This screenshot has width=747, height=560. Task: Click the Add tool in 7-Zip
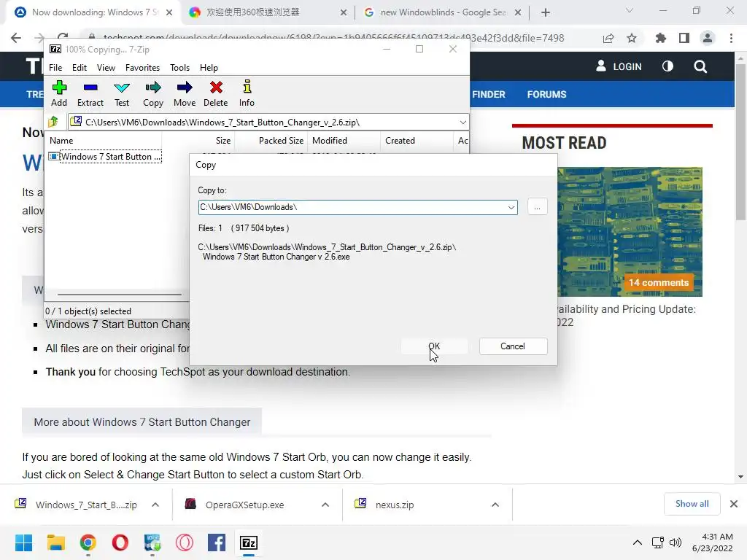59,94
